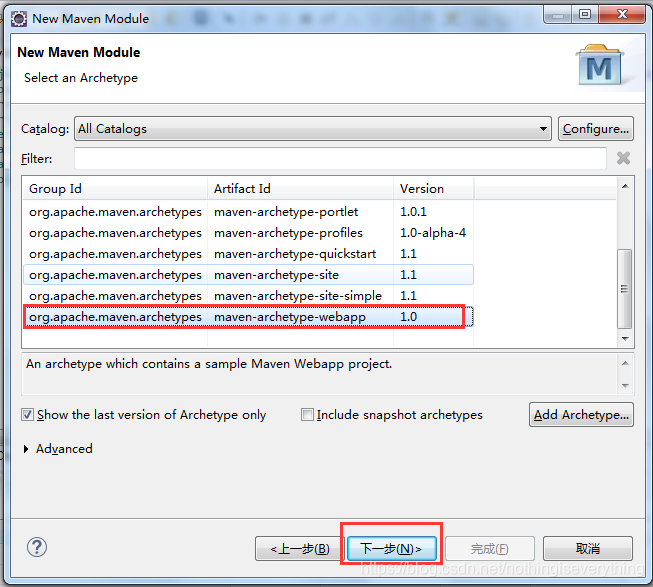Click the help question mark icon

37,547
